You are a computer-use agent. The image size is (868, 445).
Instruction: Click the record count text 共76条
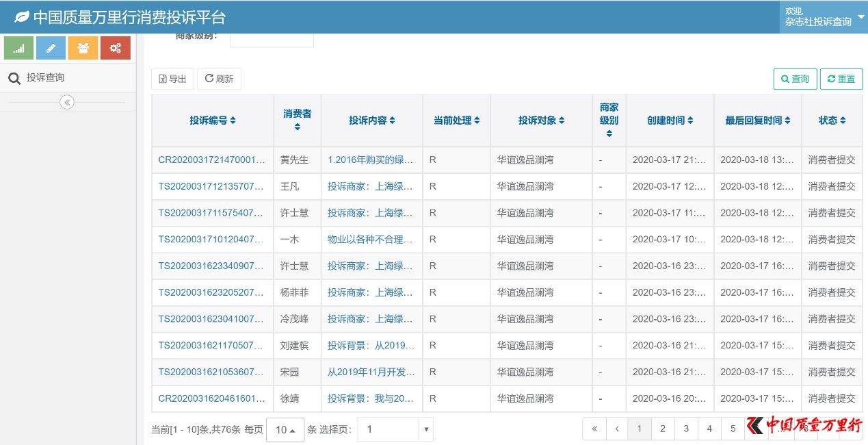click(x=225, y=430)
